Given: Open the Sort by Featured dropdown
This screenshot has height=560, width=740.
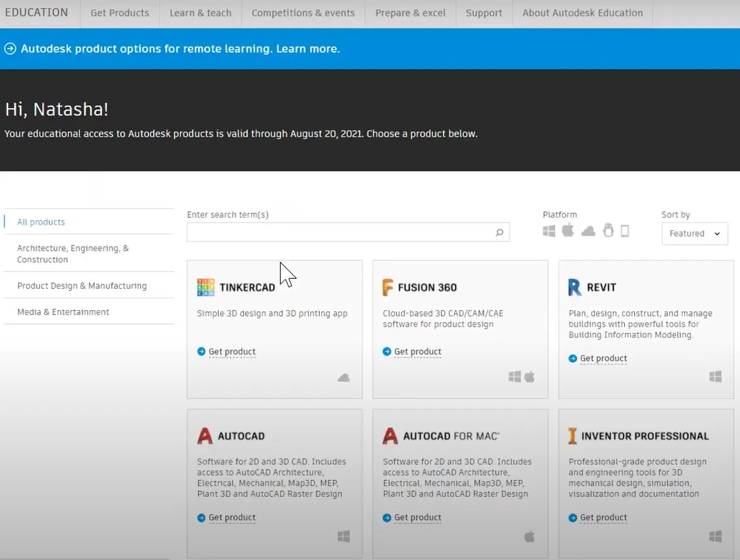Looking at the screenshot, I should pos(695,233).
